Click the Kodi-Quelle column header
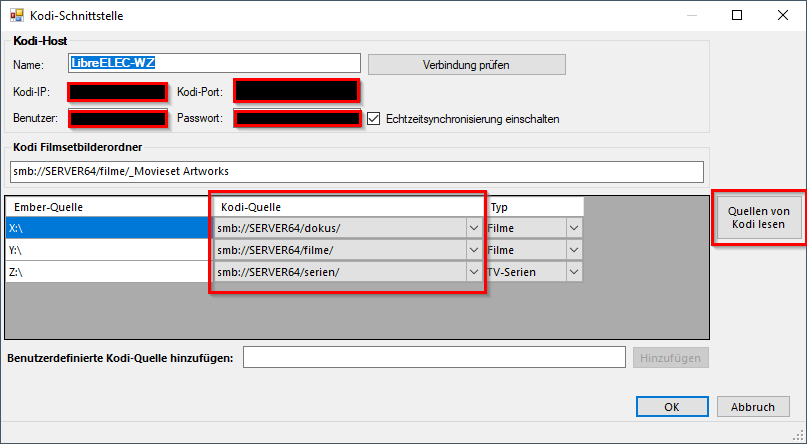This screenshot has height=444, width=807. [x=347, y=207]
